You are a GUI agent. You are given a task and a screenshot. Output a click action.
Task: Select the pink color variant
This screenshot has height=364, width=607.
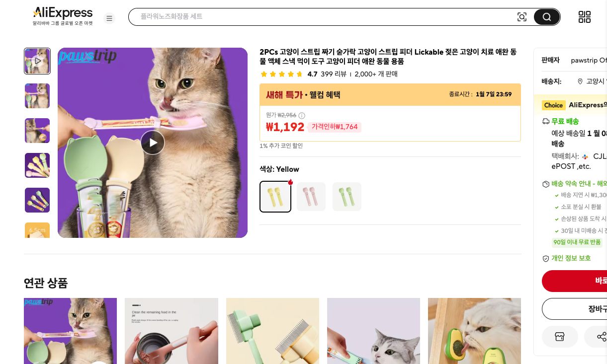[311, 197]
